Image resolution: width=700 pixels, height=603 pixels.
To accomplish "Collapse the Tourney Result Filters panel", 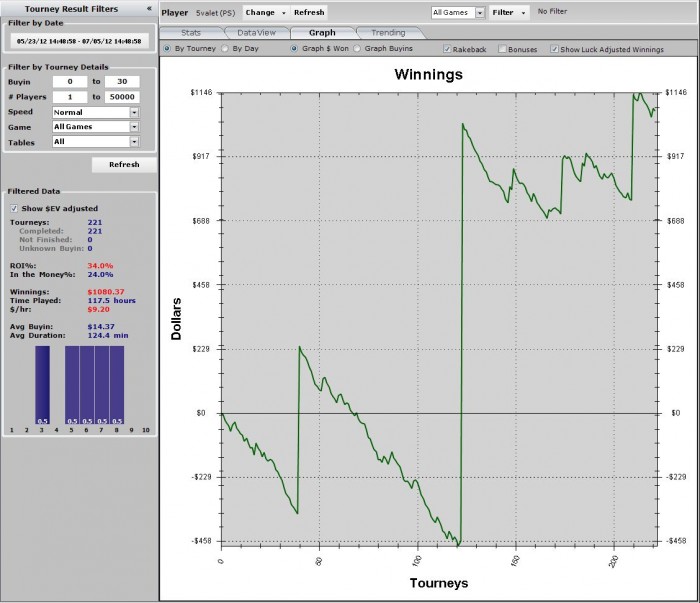I will click(x=149, y=8).
